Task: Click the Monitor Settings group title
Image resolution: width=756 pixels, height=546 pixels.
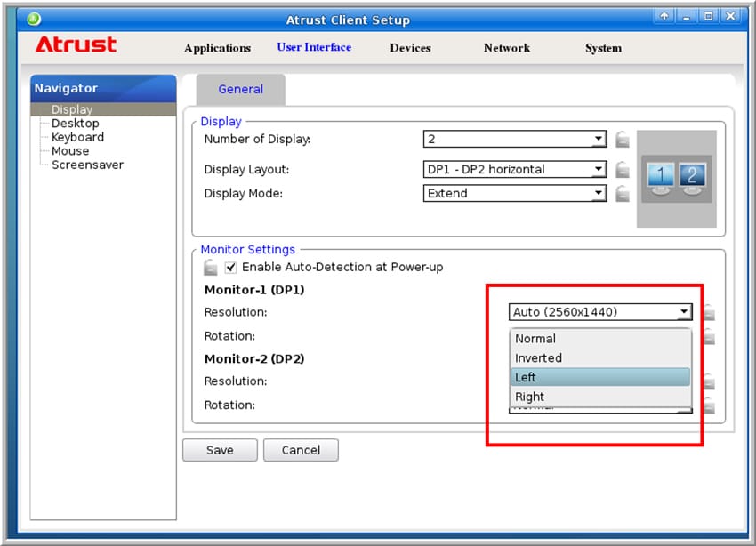Action: tap(248, 250)
